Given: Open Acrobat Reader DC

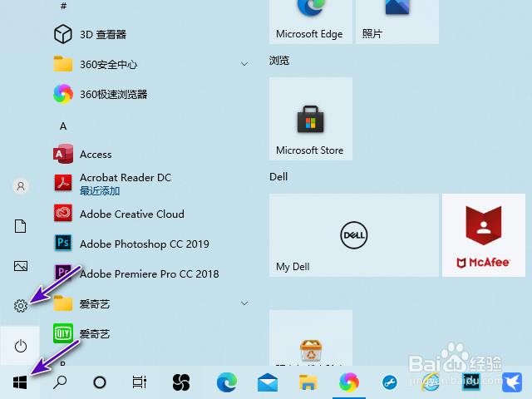Looking at the screenshot, I should coord(150,184).
